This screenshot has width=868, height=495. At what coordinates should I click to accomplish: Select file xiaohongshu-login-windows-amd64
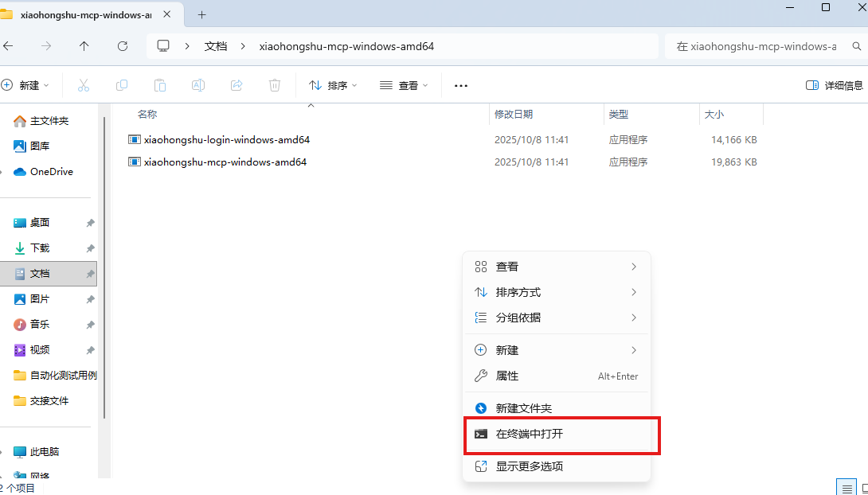227,140
